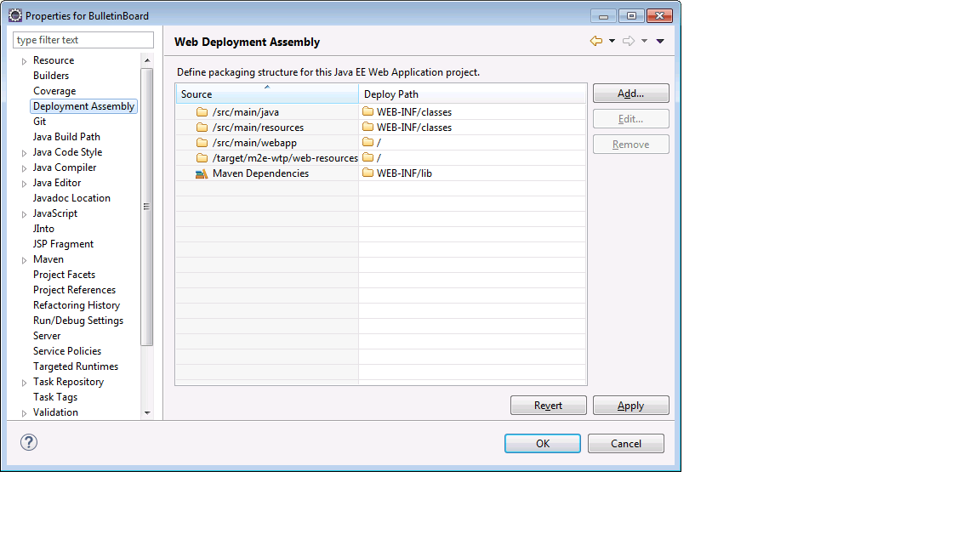Open the back history dropdown arrow
The width and height of the screenshot is (980, 551).
[612, 41]
